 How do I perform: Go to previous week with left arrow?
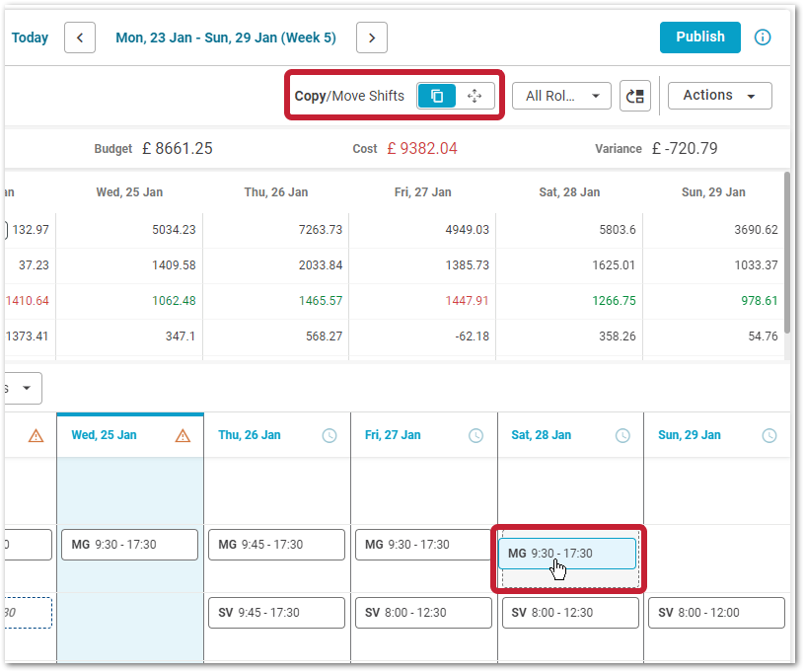click(80, 37)
